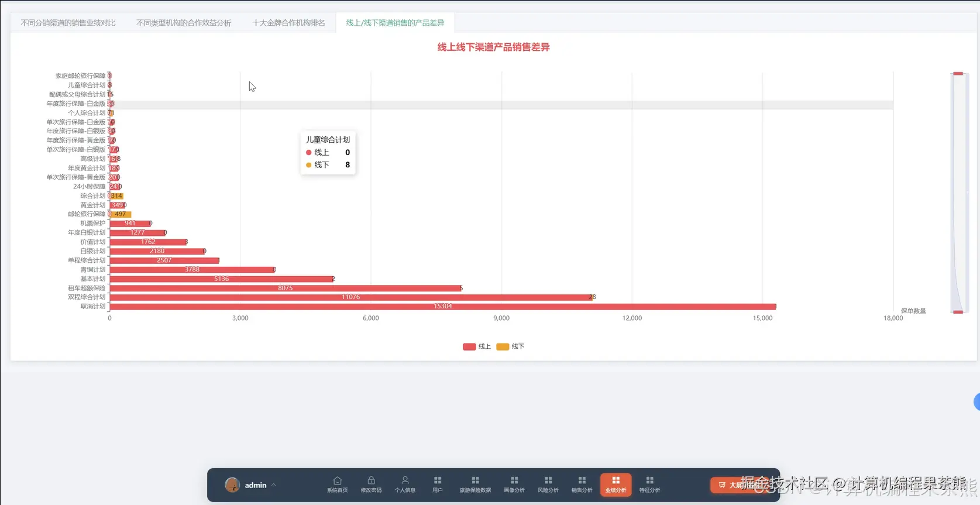Click the orange 邮轮旅行保障 bar showing 497
Screen dimensions: 980x505
121,214
